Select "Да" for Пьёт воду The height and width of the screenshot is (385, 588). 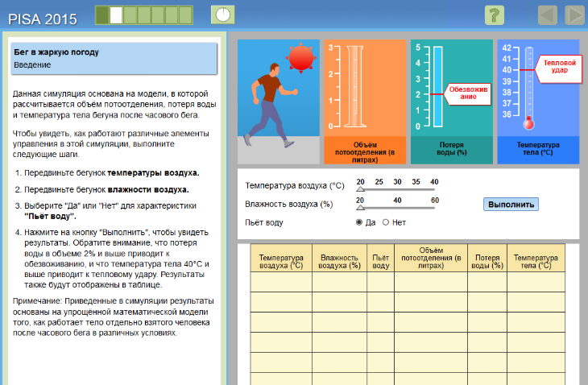tap(359, 222)
